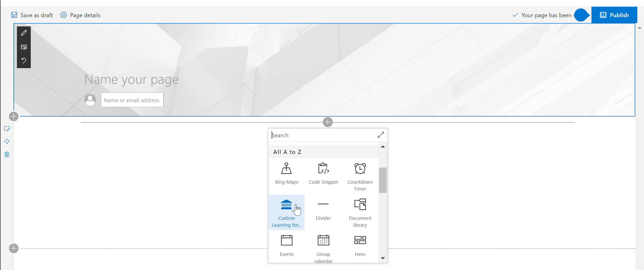Delete the section using trash icon
Screen dimensions: 644x270
(x=7, y=154)
